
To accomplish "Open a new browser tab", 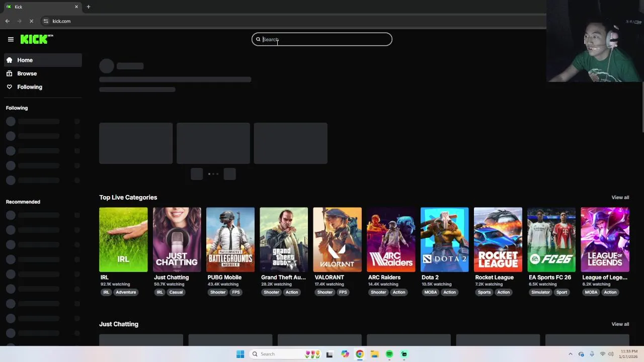I will coord(88,7).
